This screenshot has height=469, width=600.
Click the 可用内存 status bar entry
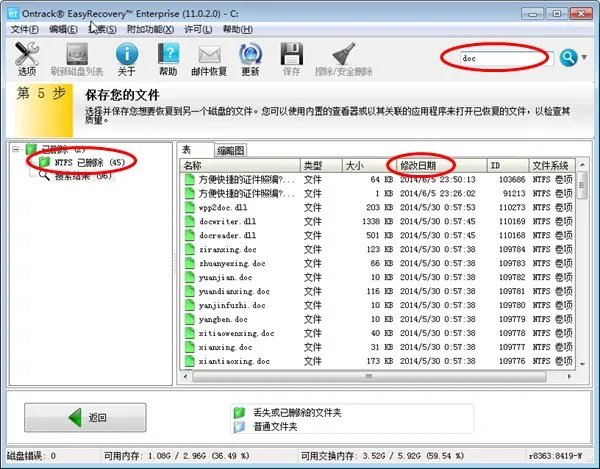tap(176, 456)
